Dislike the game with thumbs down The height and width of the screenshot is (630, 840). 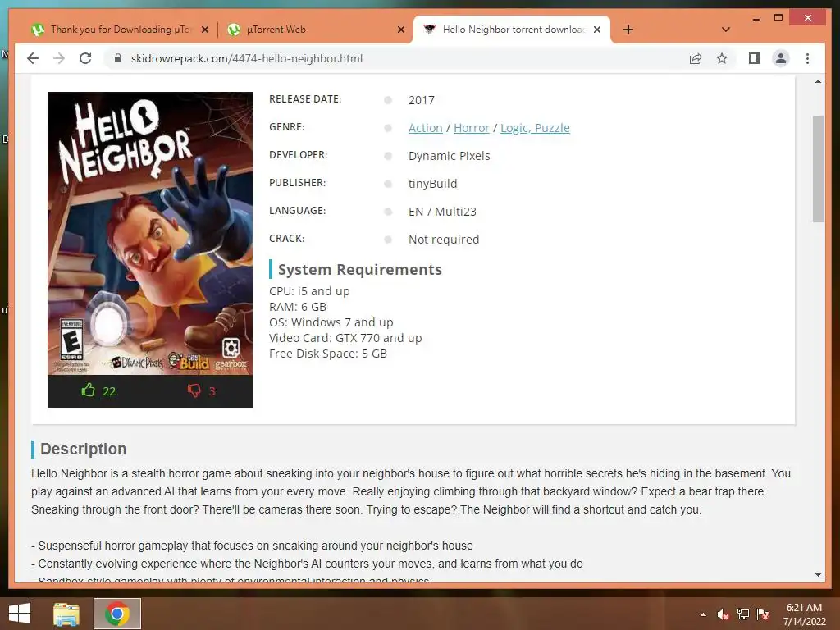point(201,390)
